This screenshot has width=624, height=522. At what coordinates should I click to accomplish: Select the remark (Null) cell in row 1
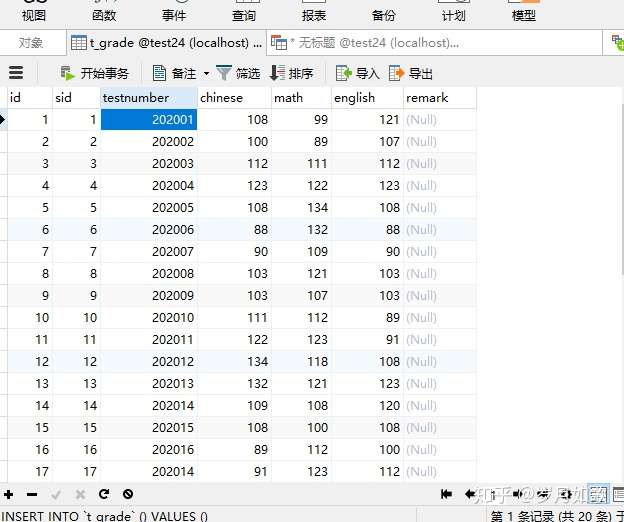(x=440, y=119)
